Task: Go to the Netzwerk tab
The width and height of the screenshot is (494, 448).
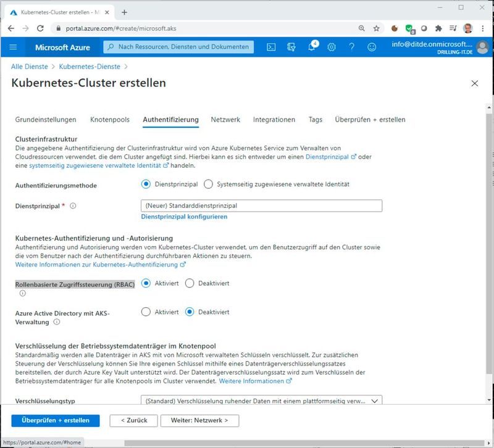Action: 225,120
